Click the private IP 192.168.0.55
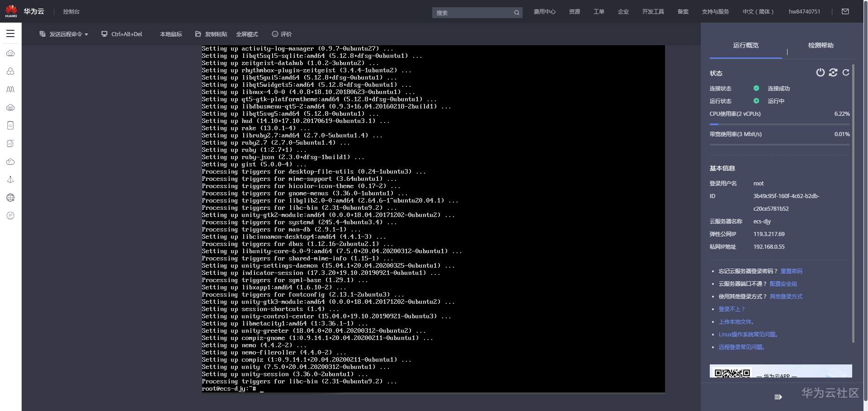Screen dimensions: 868x411 (769, 247)
